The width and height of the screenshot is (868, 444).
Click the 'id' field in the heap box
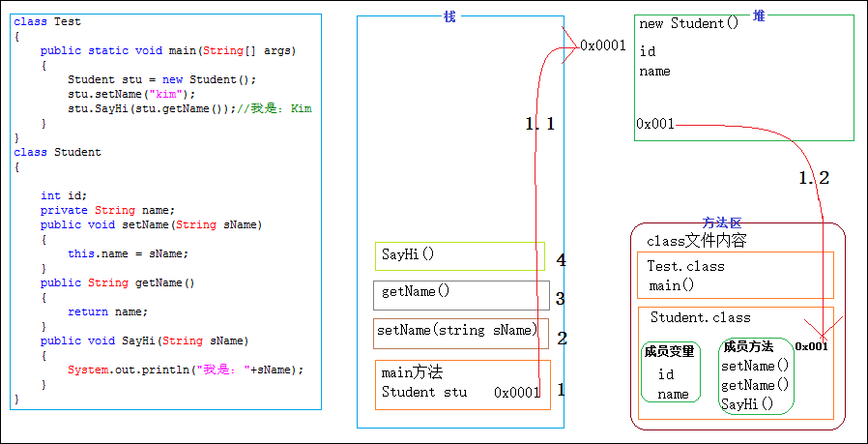[x=648, y=51]
